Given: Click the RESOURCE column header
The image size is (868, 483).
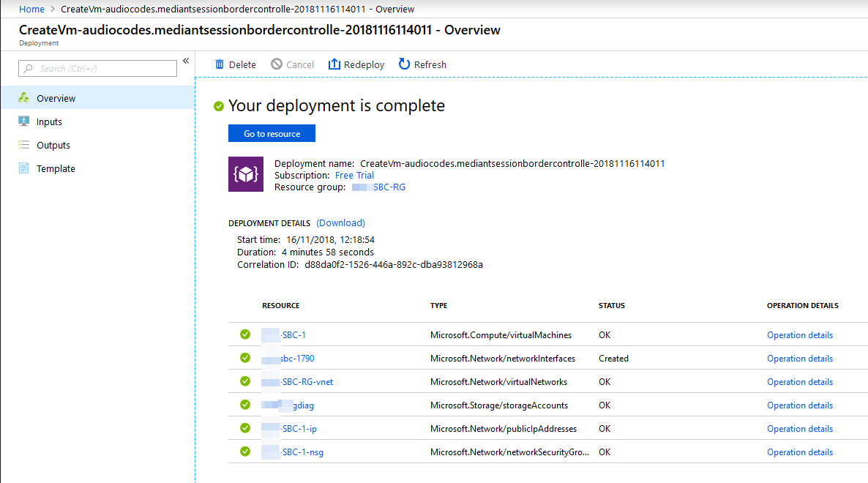Looking at the screenshot, I should pyautogui.click(x=280, y=305).
